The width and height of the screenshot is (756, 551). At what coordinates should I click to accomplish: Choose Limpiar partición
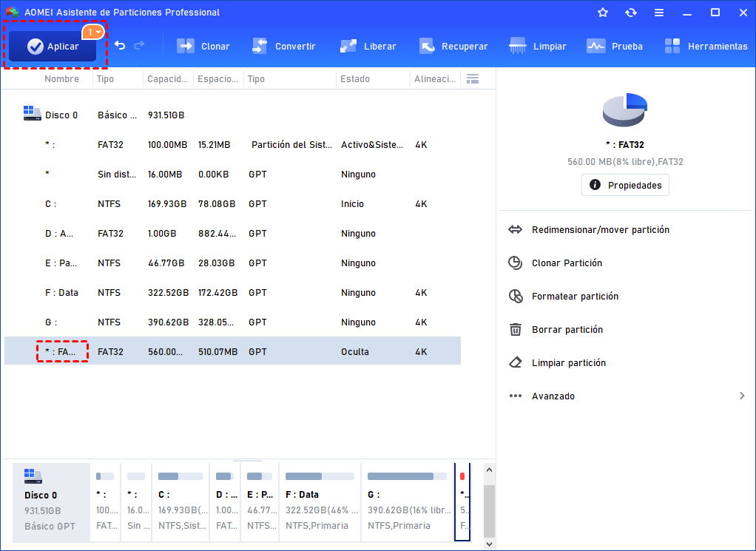pos(568,362)
